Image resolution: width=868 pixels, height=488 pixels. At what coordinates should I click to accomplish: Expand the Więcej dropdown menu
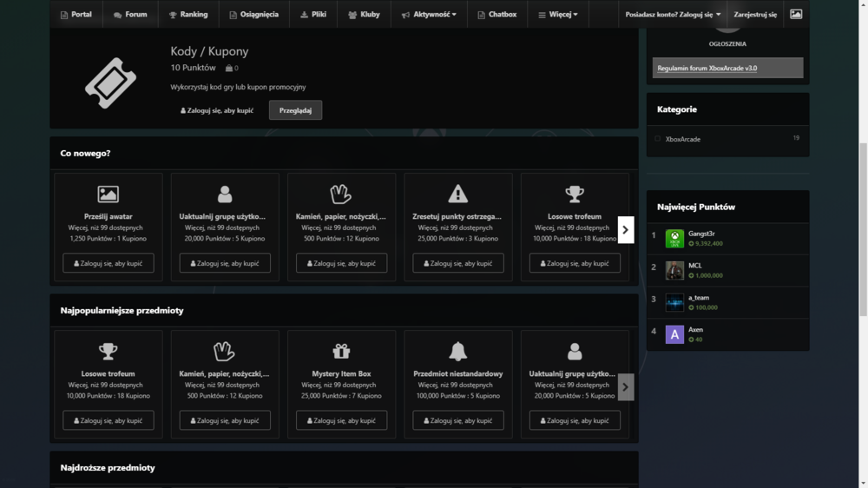pos(558,15)
